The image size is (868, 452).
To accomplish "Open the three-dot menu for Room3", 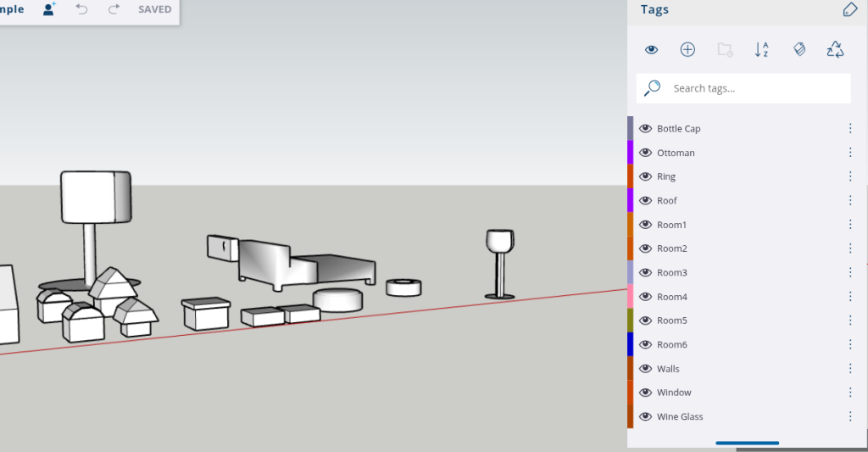I will [849, 272].
